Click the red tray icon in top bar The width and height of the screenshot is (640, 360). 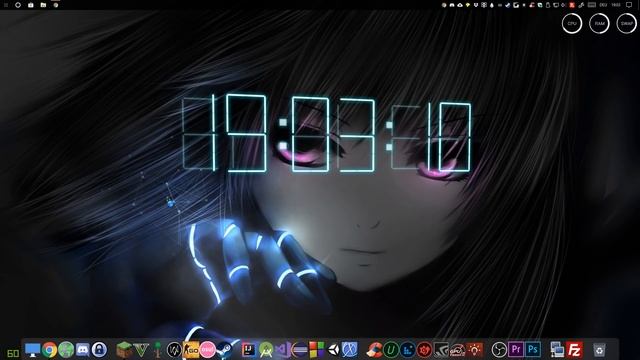pos(572,5)
